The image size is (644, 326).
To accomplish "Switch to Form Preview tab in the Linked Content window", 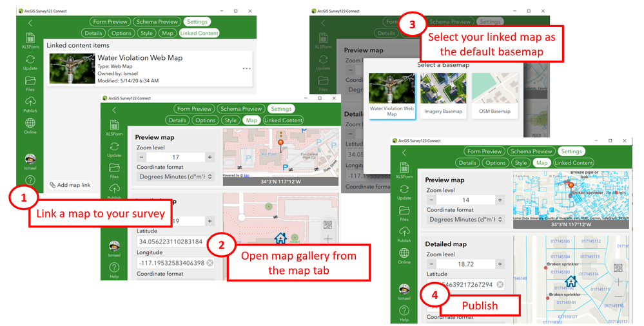I will pos(110,22).
